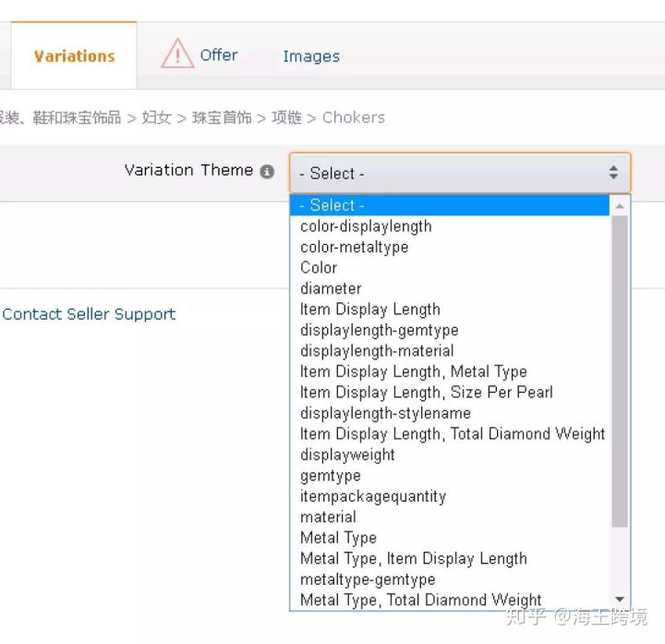This screenshot has width=665, height=644.
Task: Pick itempackagequantity from the list
Action: (x=372, y=496)
